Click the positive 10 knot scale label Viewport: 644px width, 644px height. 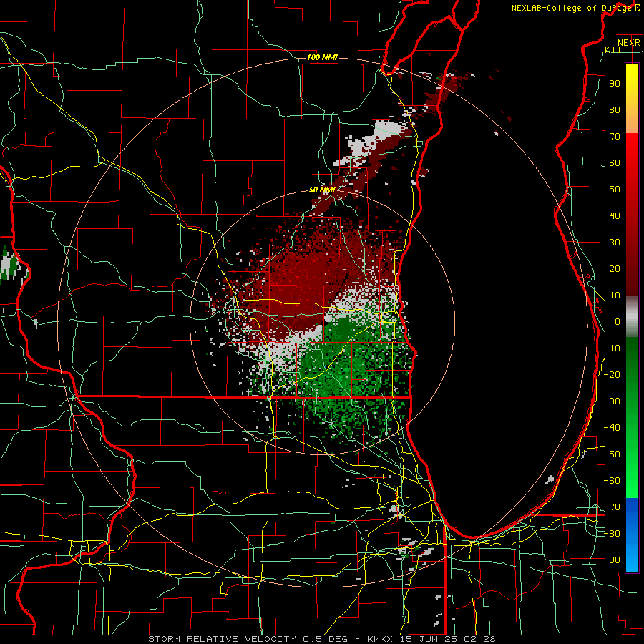(x=615, y=296)
